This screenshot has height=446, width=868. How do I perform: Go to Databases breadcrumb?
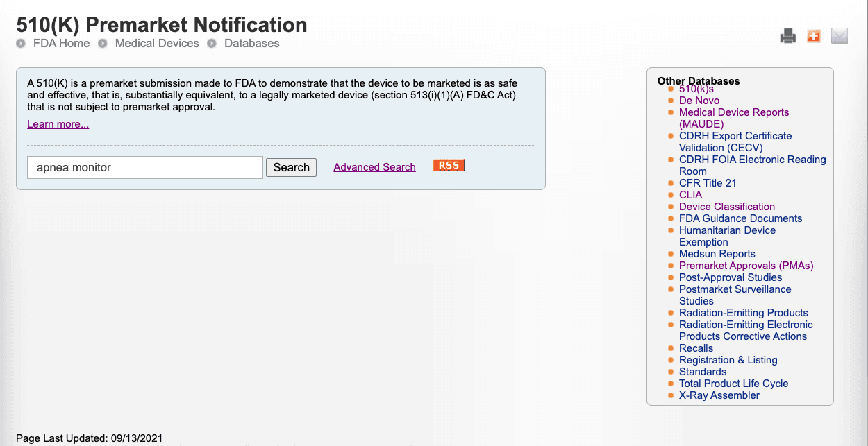251,43
